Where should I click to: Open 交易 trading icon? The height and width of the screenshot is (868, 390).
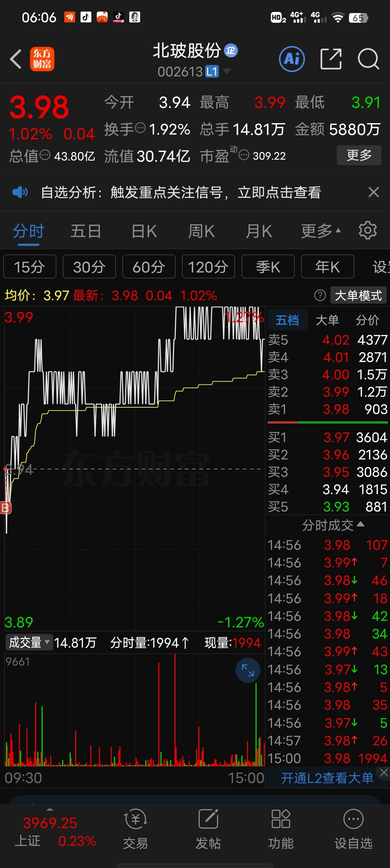tap(135, 830)
